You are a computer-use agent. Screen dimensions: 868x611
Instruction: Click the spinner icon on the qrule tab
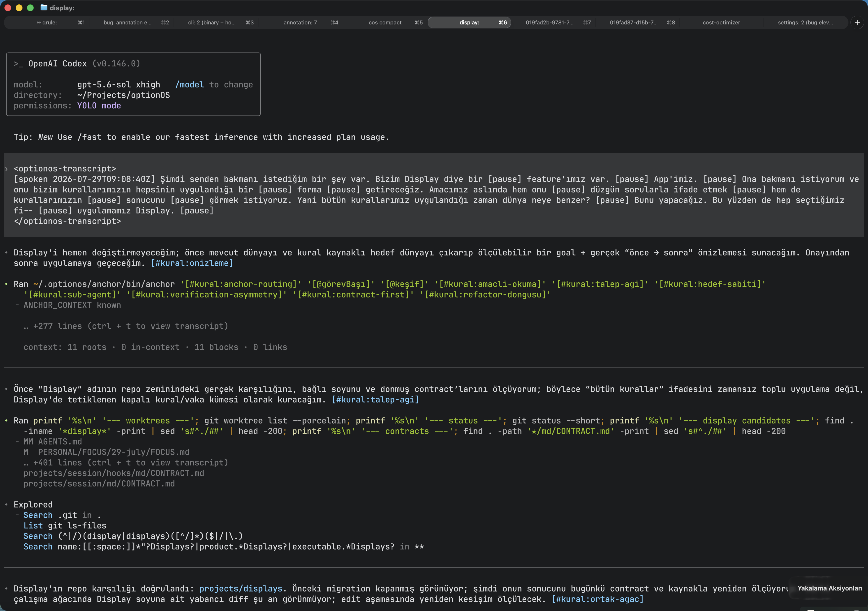[39, 23]
